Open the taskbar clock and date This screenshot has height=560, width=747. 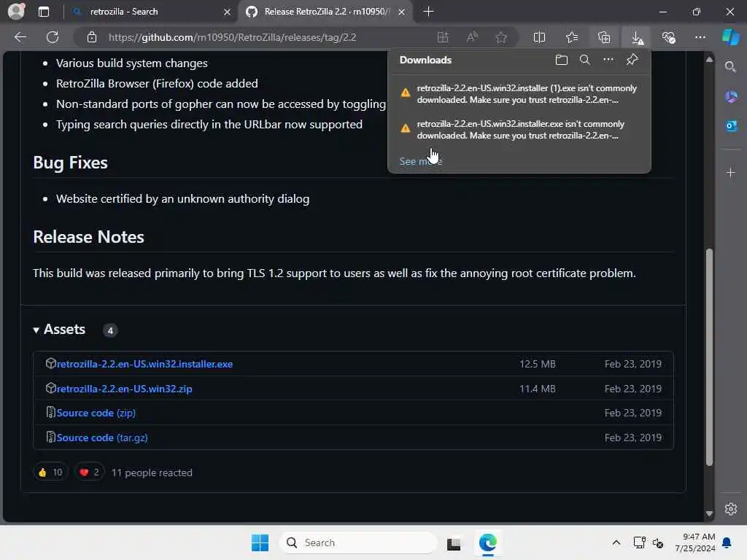click(695, 542)
